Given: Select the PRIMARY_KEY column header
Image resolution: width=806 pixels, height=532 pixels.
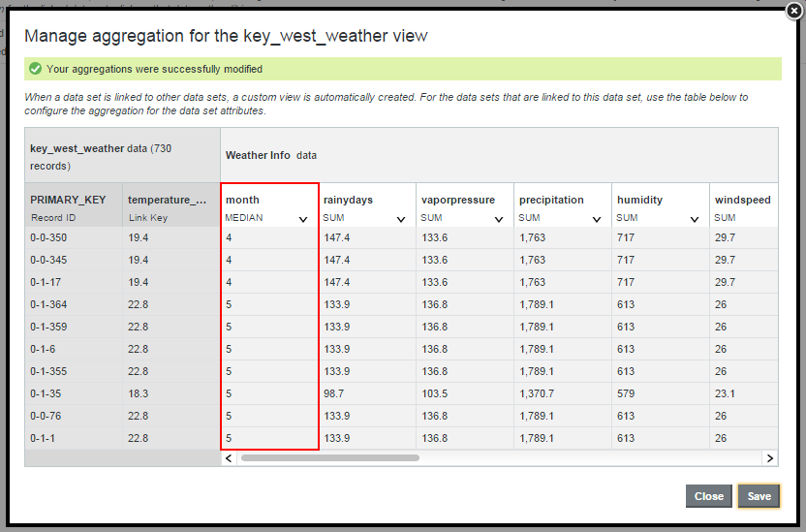Looking at the screenshot, I should (74, 204).
